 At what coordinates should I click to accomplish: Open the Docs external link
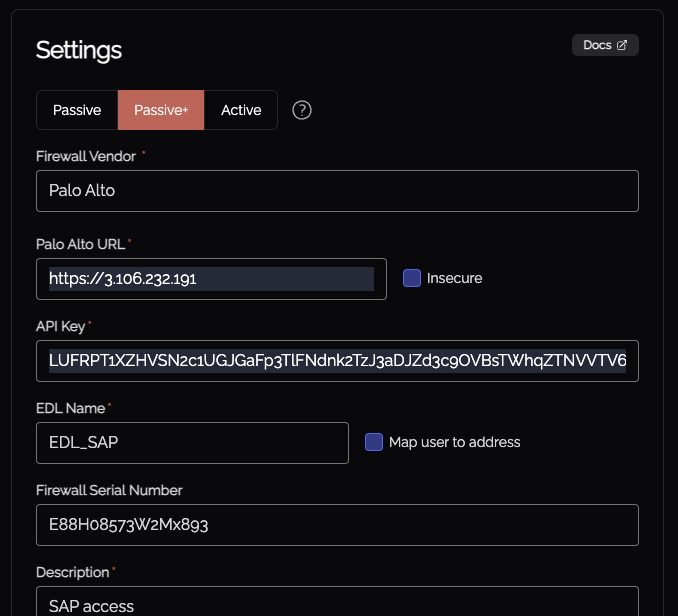tap(604, 45)
